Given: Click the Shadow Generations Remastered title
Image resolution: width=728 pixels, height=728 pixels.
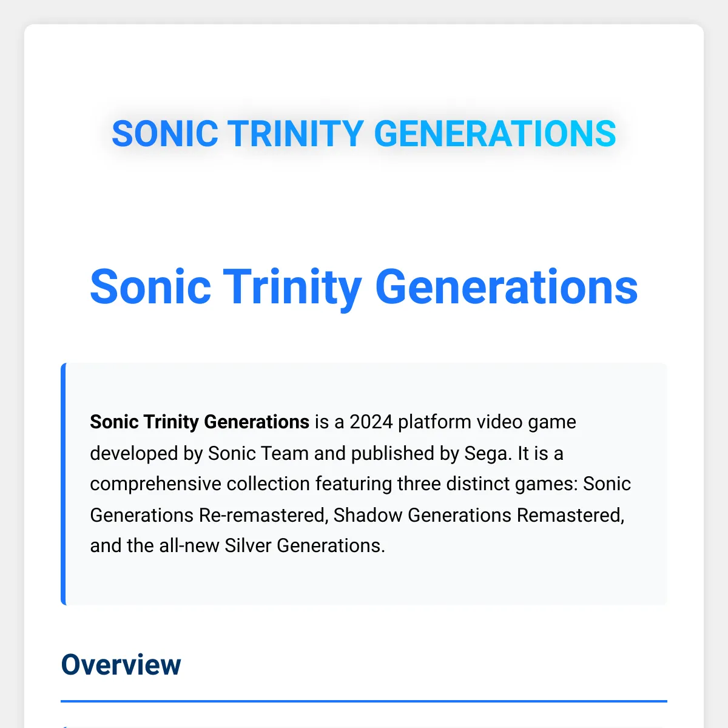Looking at the screenshot, I should pyautogui.click(x=479, y=514).
